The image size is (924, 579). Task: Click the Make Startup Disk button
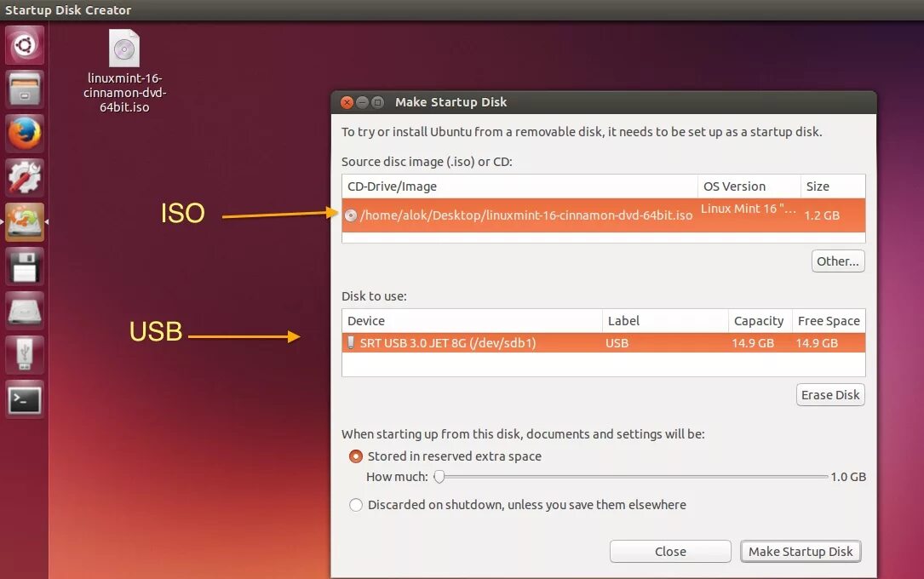pos(801,551)
